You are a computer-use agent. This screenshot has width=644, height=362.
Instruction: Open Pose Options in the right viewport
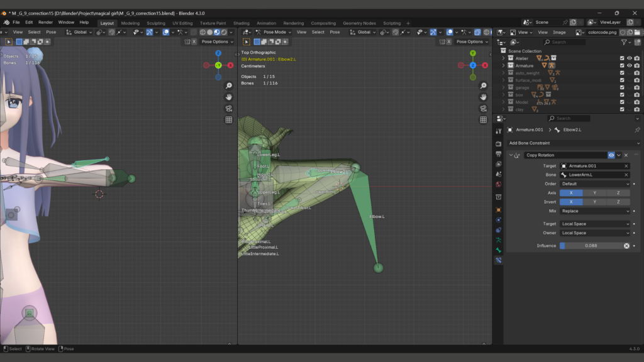click(470, 41)
